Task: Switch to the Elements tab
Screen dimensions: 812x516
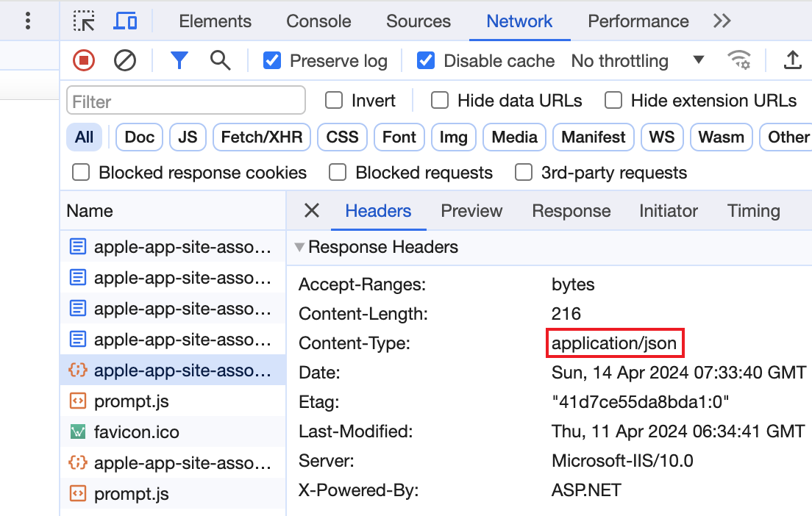Action: pos(215,21)
